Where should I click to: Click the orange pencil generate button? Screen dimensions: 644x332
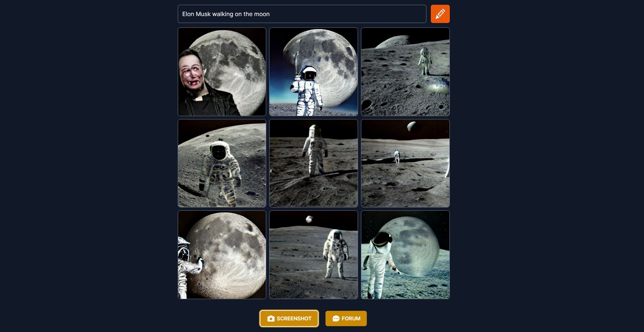click(x=440, y=14)
